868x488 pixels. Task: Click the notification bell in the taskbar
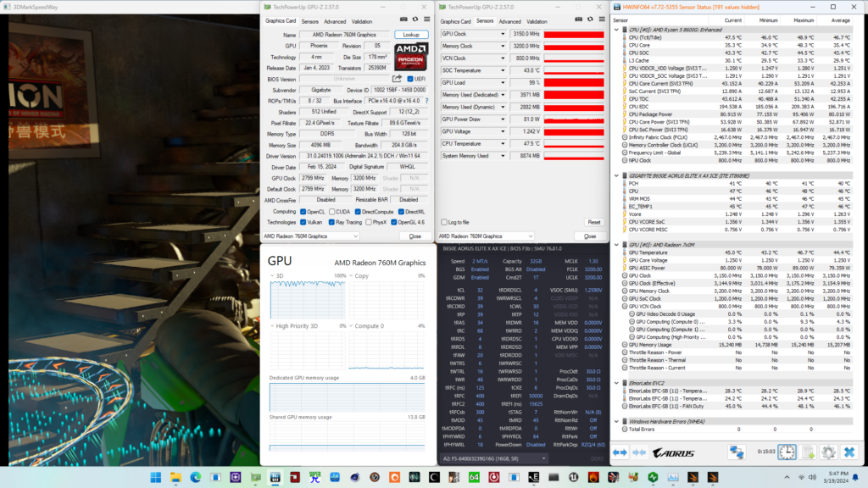tap(855, 477)
